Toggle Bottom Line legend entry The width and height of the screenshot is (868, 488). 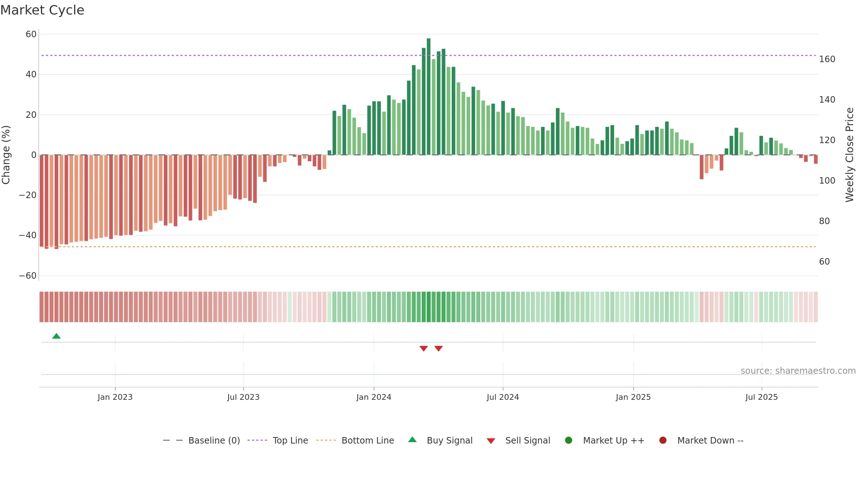pyautogui.click(x=355, y=440)
